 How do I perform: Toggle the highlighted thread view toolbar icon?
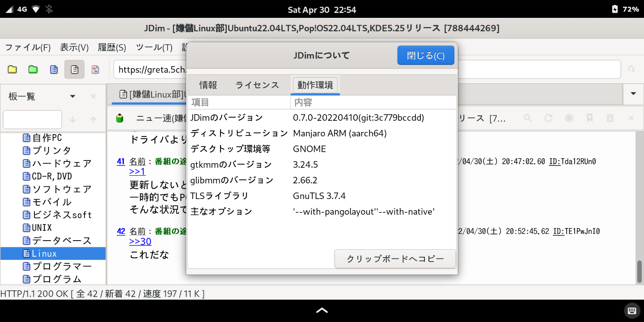pyautogui.click(x=75, y=69)
